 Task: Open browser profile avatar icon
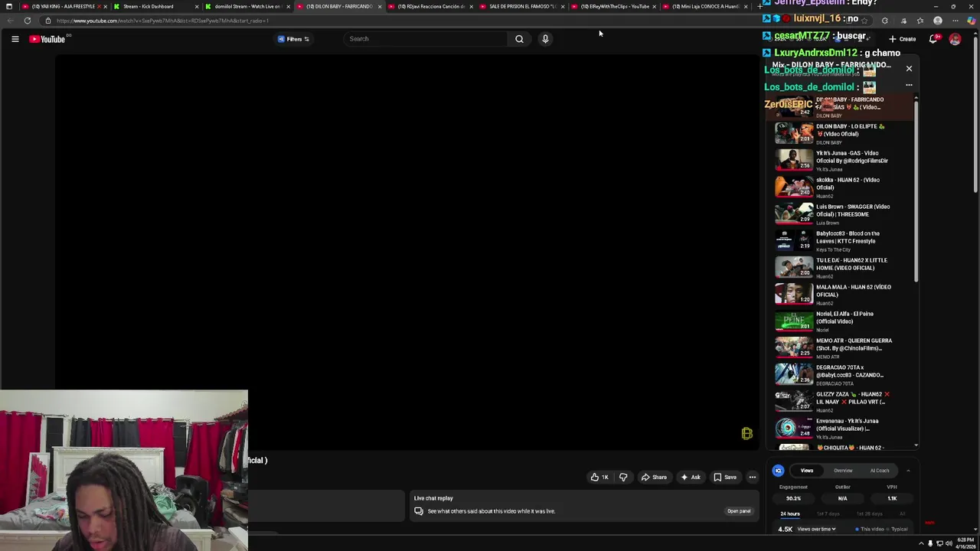[x=938, y=21]
